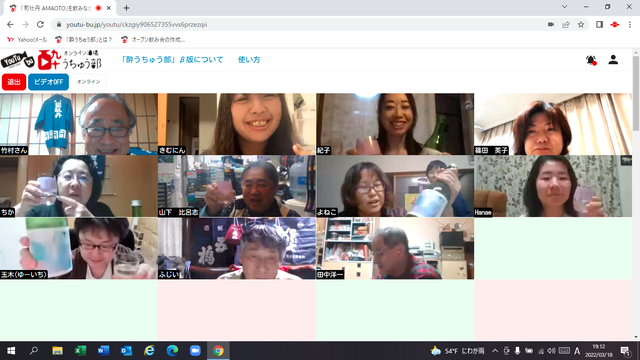Select the 「司牡丹 AMAOTO」 browser tab
This screenshot has height=360, width=640.
(x=59, y=8)
